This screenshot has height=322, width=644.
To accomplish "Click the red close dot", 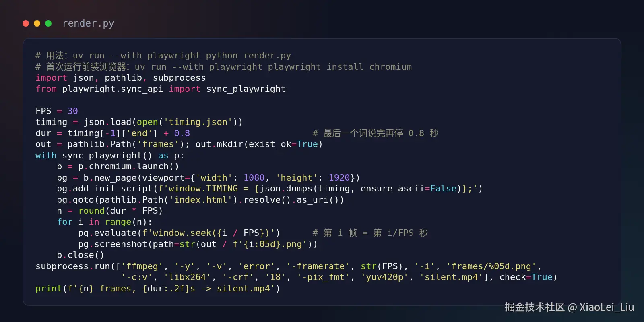I will click(x=26, y=23).
